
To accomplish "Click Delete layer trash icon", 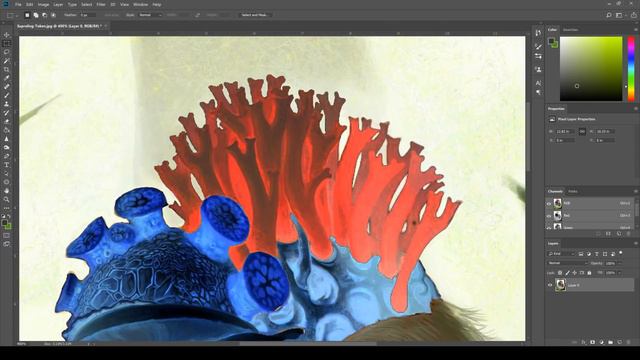I will point(629,342).
